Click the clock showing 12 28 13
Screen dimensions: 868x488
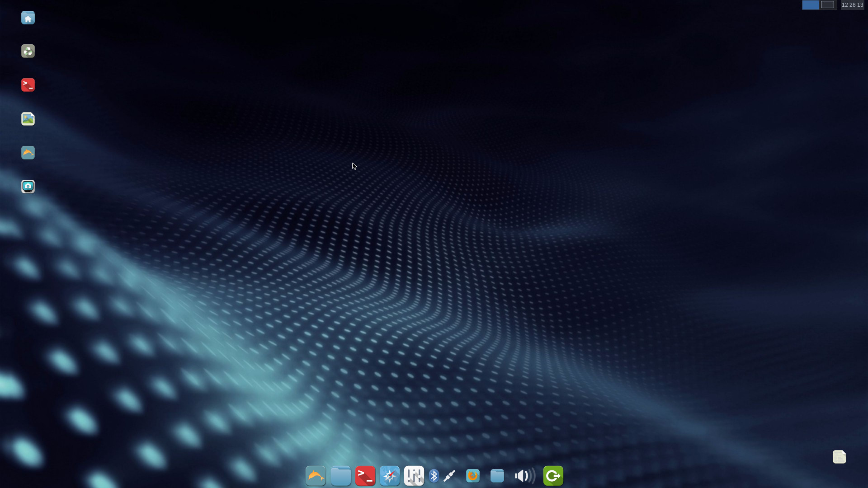click(x=852, y=5)
